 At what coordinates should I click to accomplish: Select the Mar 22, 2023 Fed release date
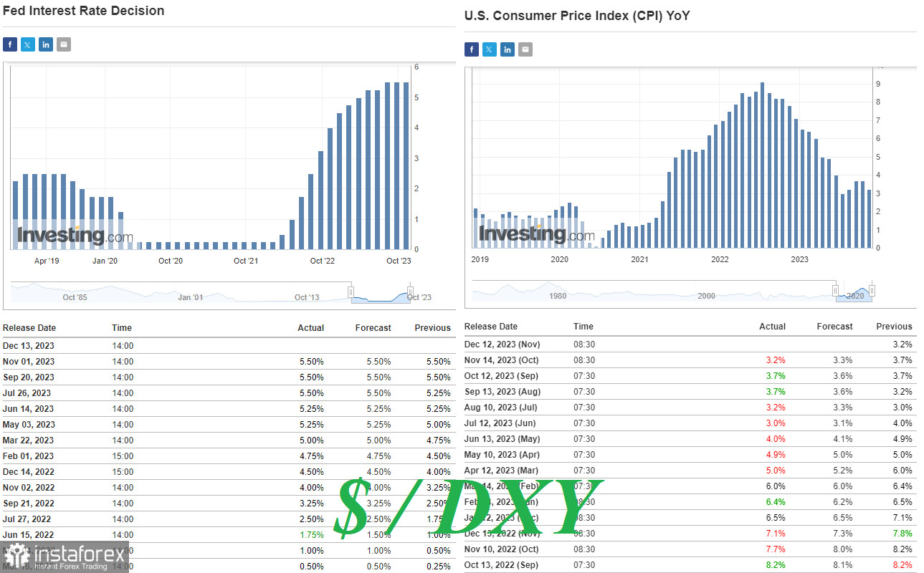click(x=28, y=440)
